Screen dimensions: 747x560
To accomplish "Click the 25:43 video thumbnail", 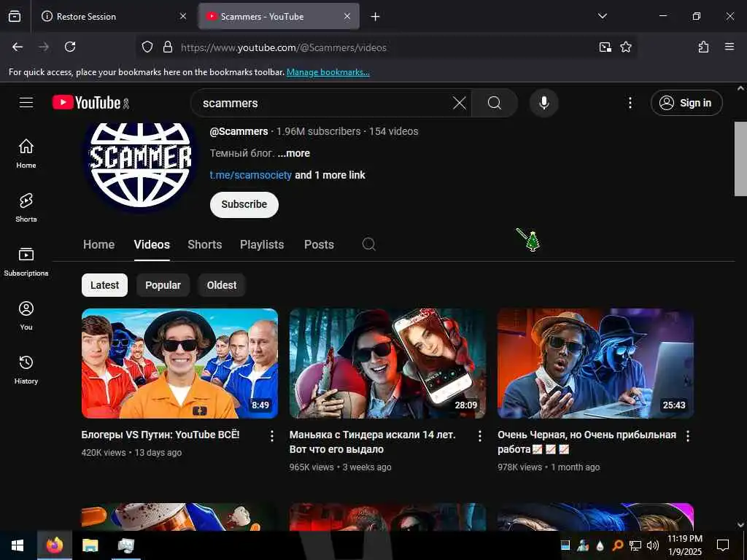I will point(595,363).
